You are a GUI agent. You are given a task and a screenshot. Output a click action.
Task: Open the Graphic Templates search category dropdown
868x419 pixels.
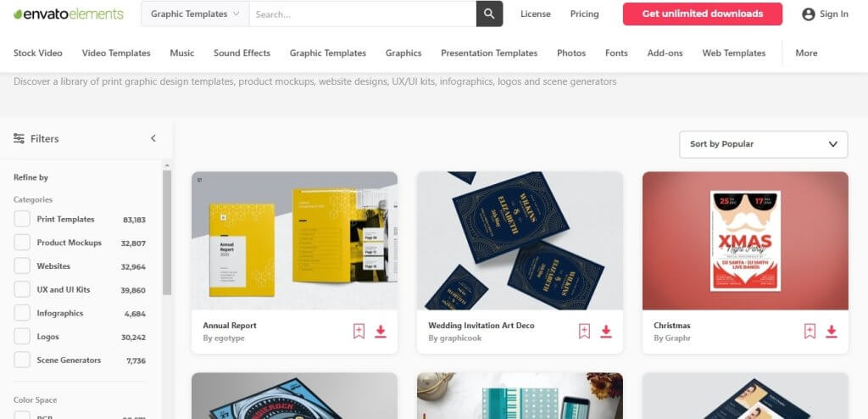(195, 14)
